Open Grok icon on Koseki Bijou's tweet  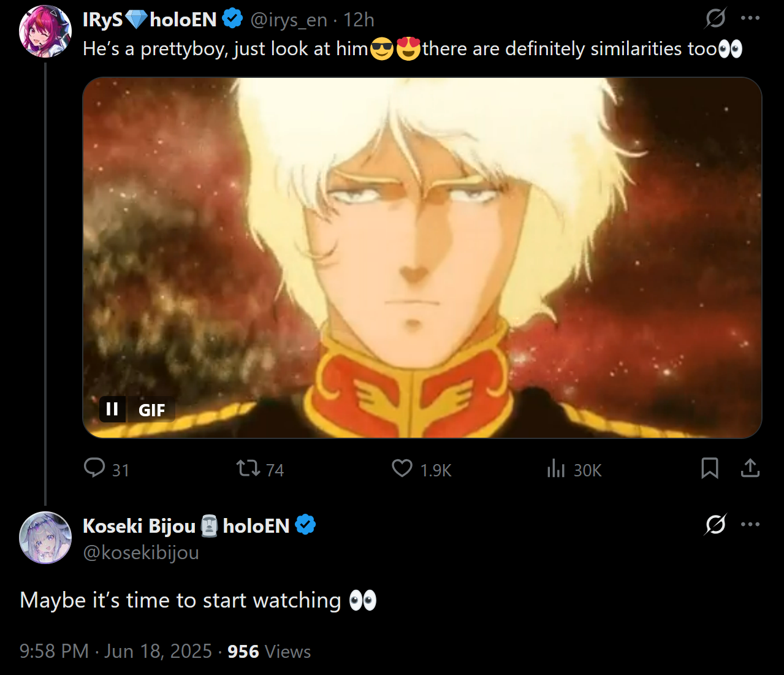click(715, 525)
